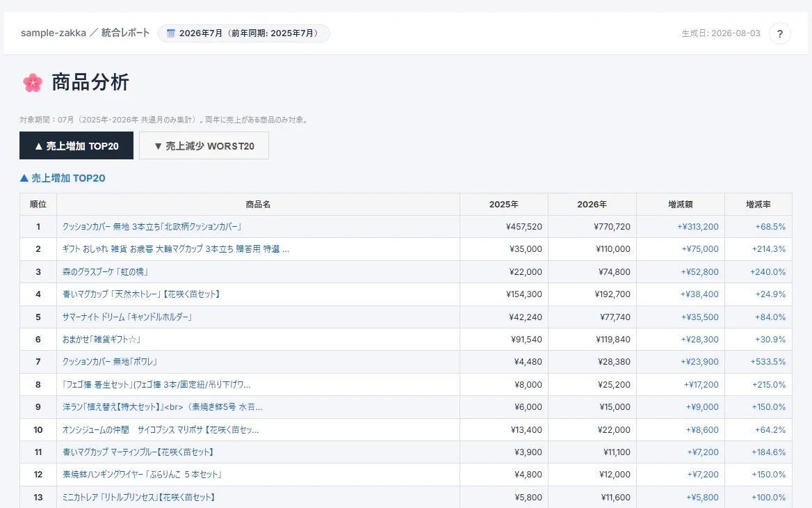The width and height of the screenshot is (812, 508).
Task: Click the 2026年 column header
Action: (592, 204)
